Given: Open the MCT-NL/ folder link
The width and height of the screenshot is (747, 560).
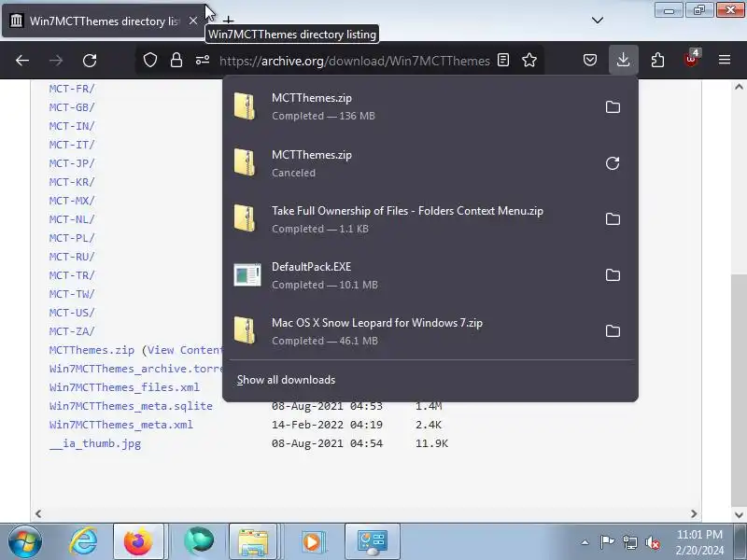Looking at the screenshot, I should [x=72, y=219].
